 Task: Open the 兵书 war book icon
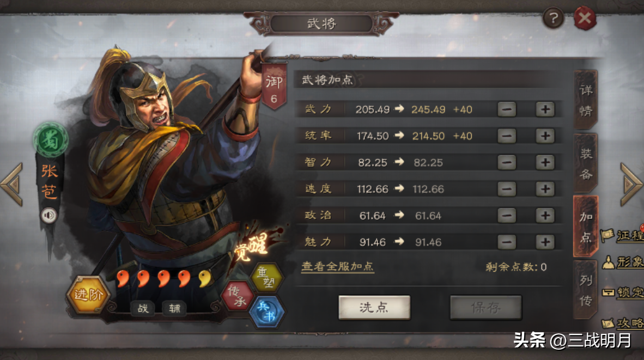point(267,312)
